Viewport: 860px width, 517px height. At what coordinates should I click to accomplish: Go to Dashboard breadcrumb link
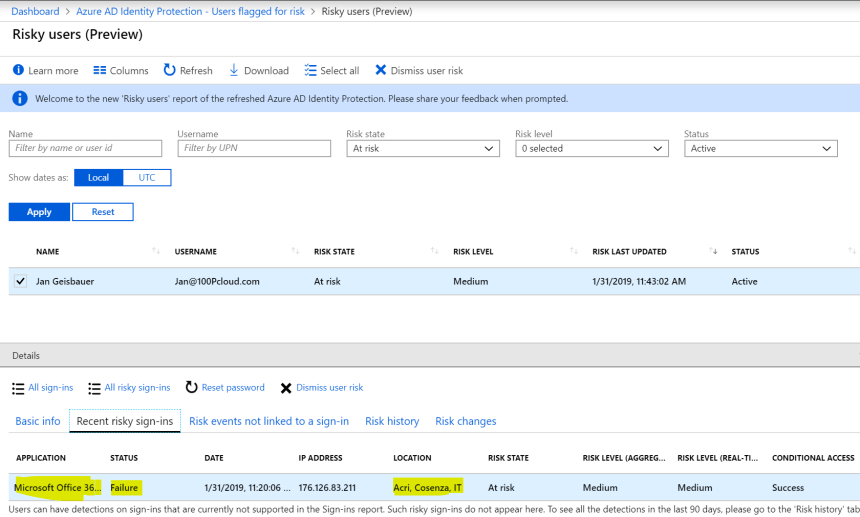[35, 11]
